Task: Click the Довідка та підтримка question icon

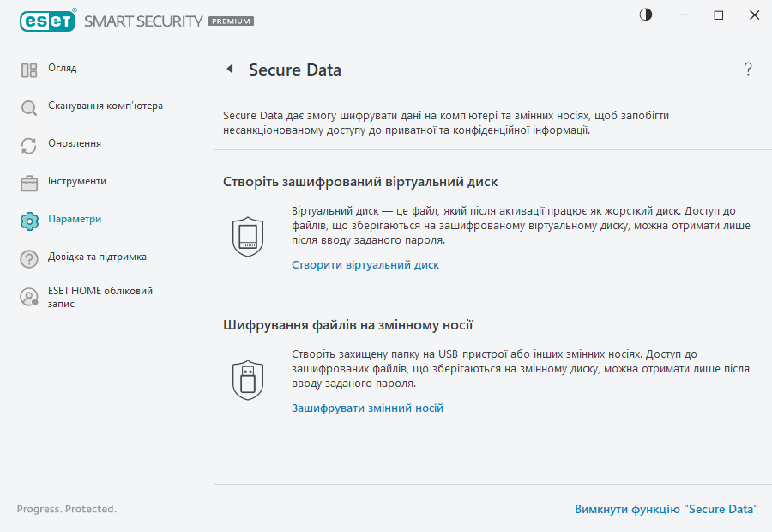Action: tap(28, 257)
